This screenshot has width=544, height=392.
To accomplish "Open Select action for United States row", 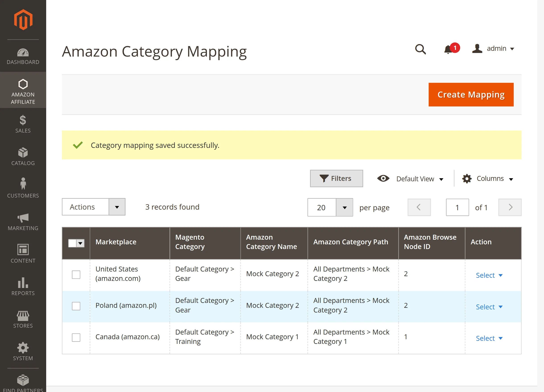I will [x=489, y=275].
